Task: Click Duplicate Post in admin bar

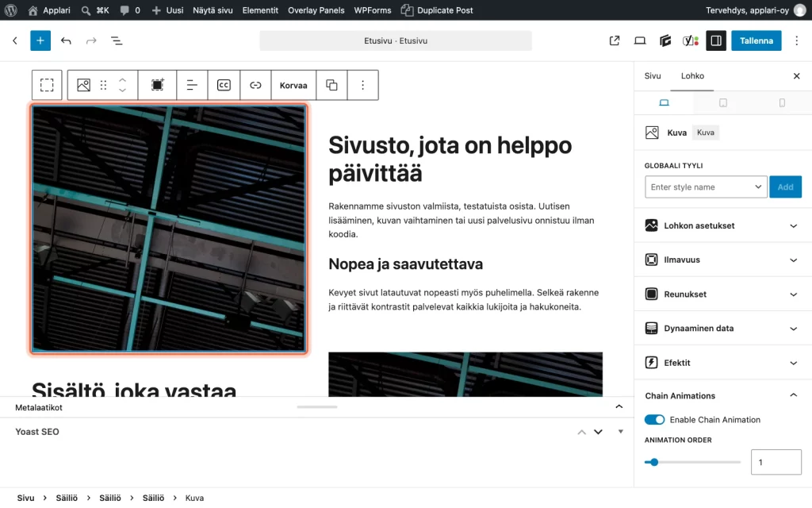Action: [437, 10]
